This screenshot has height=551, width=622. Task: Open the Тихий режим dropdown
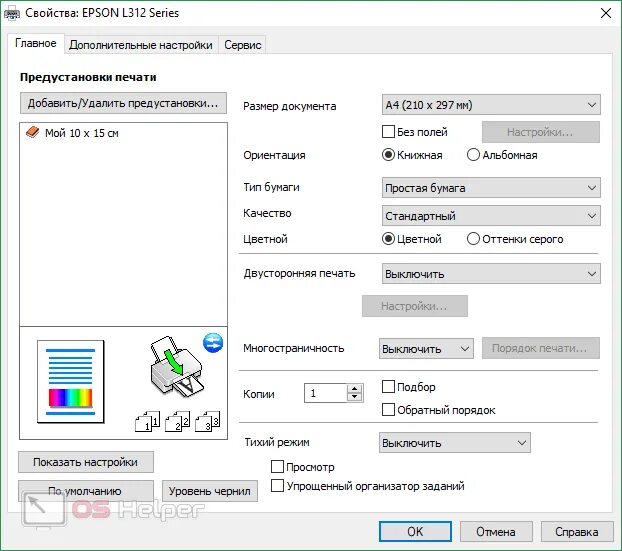coord(455,443)
